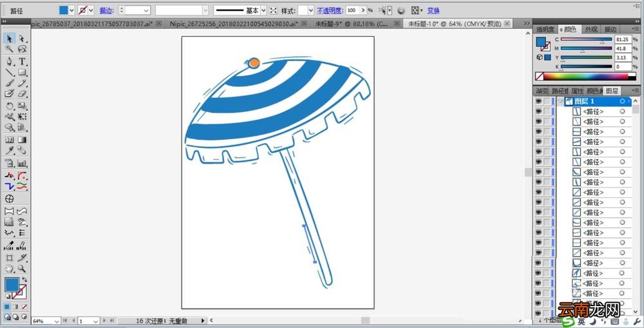Viewport: 644px width, 328px height.
Task: Set paint mode to Color in toolbox
Action: (x=7, y=307)
